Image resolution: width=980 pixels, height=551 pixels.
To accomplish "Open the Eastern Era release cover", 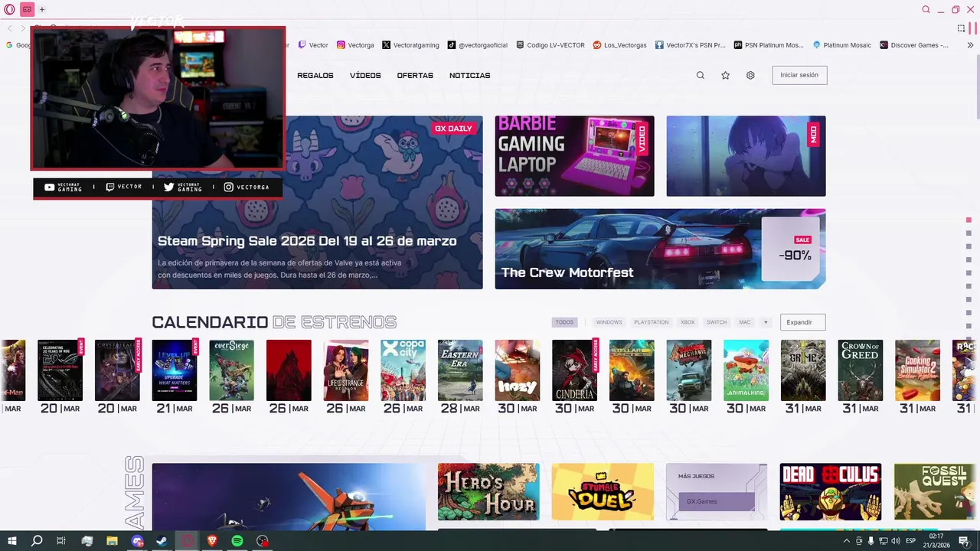I will (x=460, y=370).
